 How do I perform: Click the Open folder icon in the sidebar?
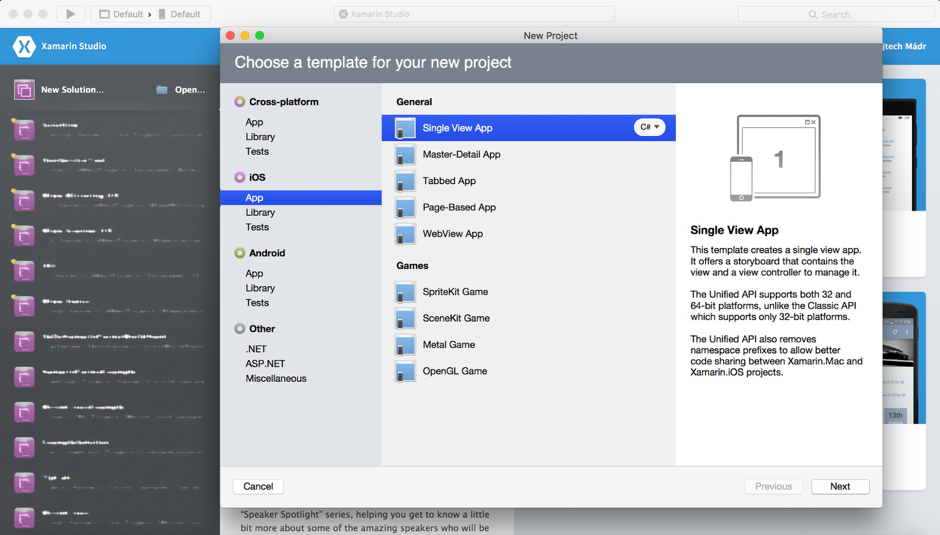pos(162,89)
